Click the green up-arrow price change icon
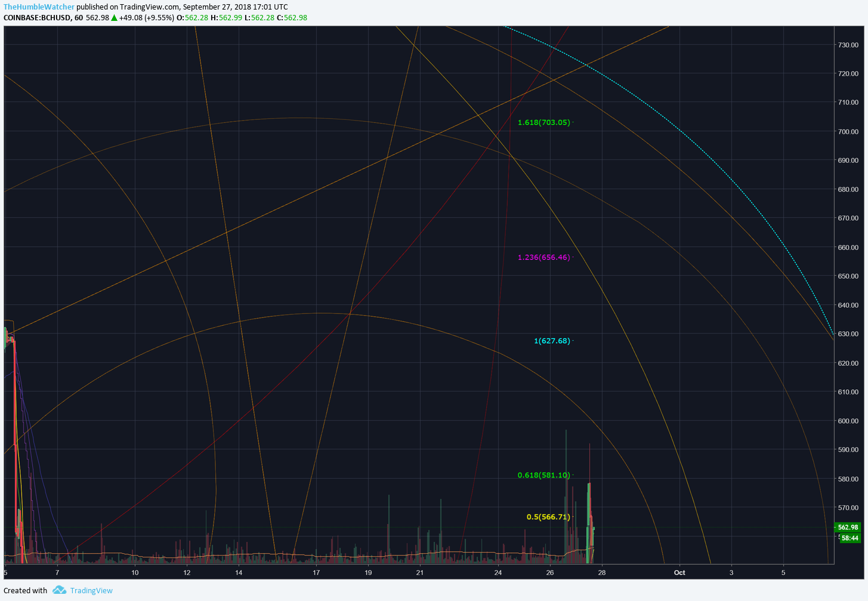The width and height of the screenshot is (868, 601). point(114,17)
